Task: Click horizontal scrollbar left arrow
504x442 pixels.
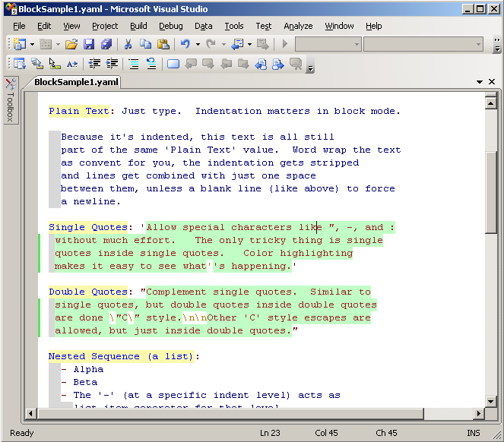Action: 30,414
